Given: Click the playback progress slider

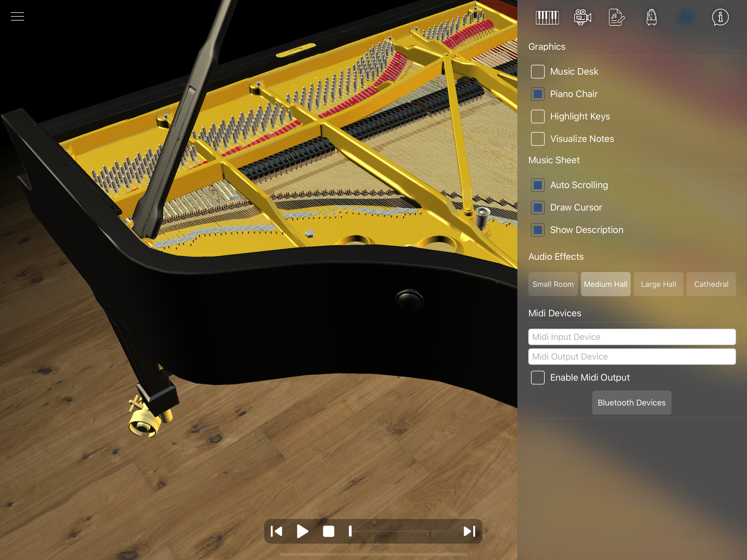Looking at the screenshot, I should click(400, 531).
